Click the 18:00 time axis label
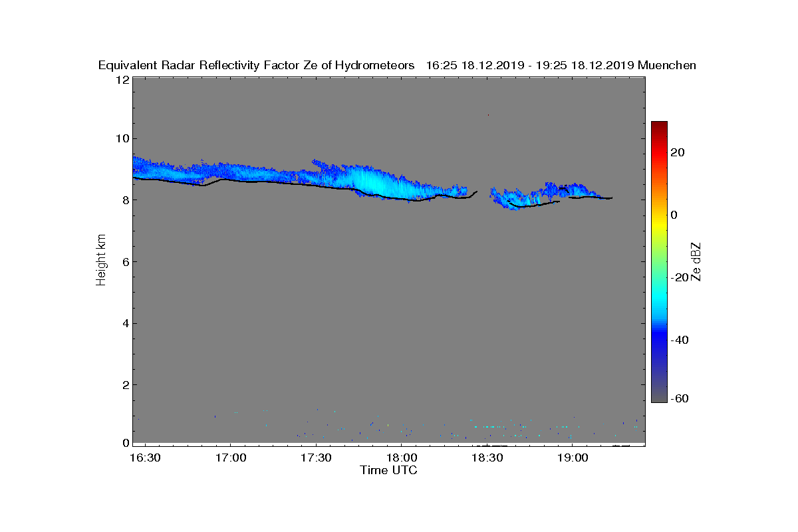798x532 pixels. tap(401, 458)
